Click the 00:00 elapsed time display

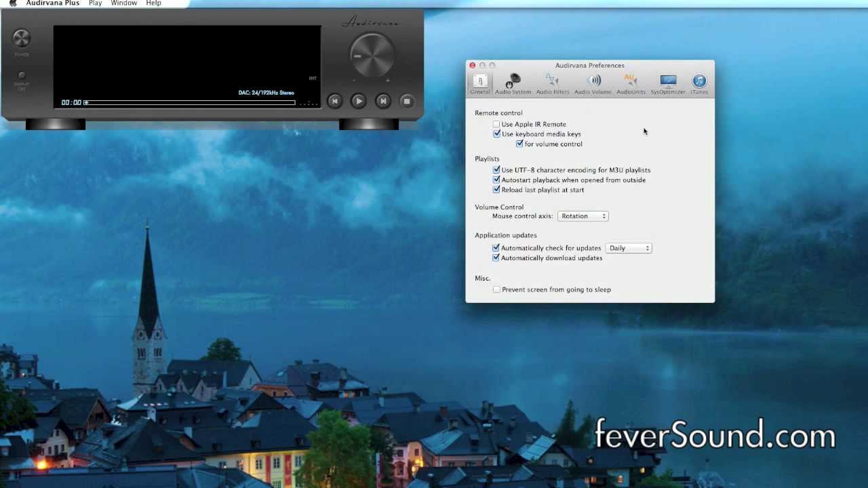pos(71,102)
